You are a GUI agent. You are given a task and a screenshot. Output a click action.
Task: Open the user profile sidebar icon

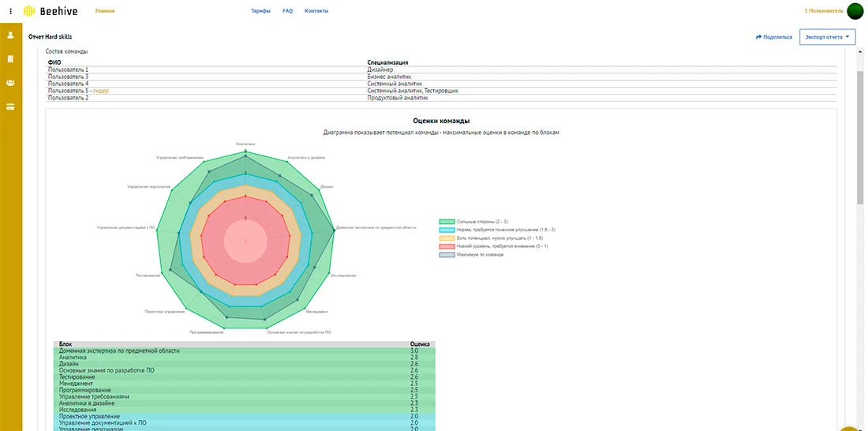[11, 36]
